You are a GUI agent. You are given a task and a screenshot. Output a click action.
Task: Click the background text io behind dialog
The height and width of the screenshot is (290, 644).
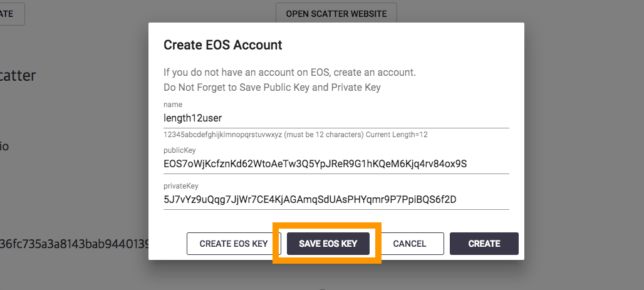tap(4, 146)
